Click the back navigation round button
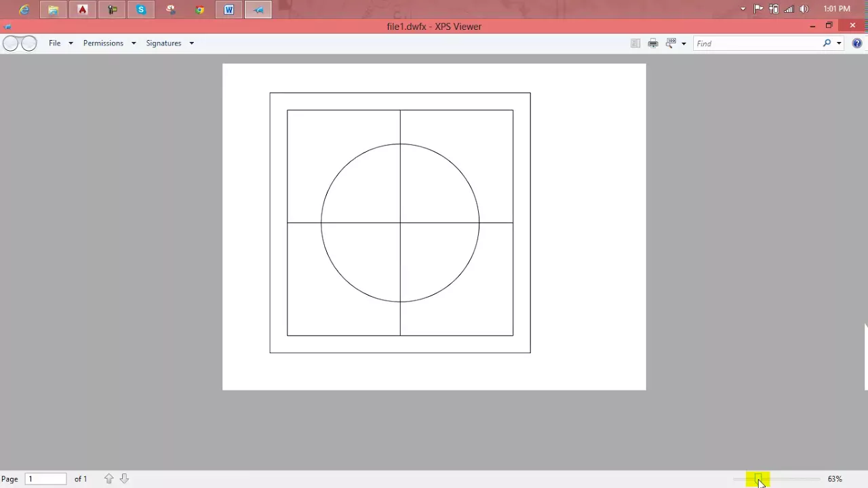This screenshot has width=868, height=488. [11, 43]
